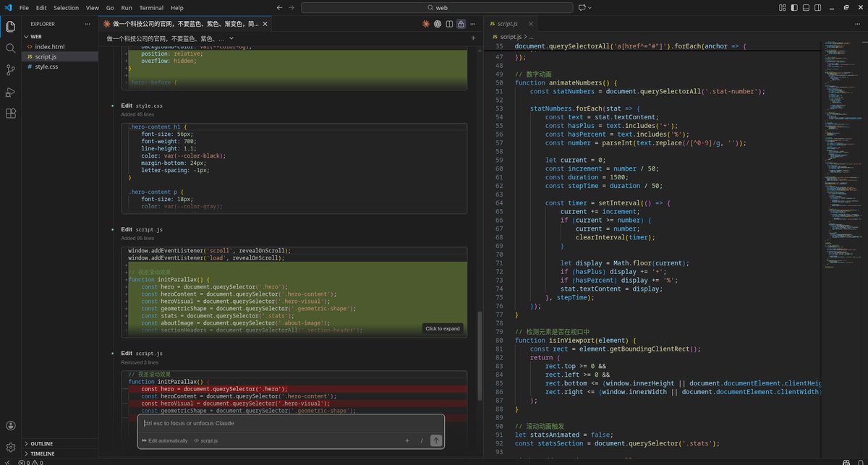Open the conversation title dropdown

171,38
